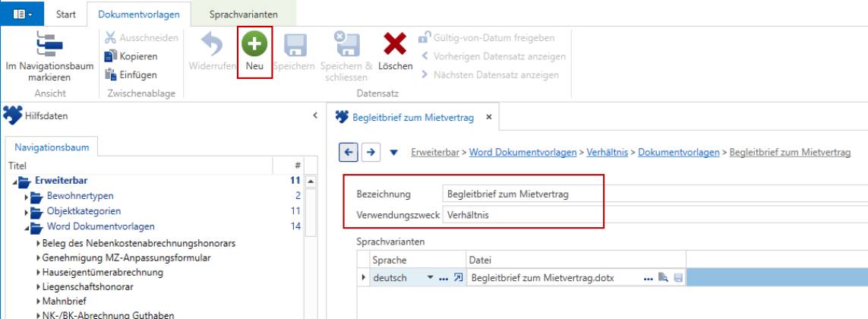Switch to the Start ribbon tab
Screen dimensions: 868x319
[x=66, y=14]
